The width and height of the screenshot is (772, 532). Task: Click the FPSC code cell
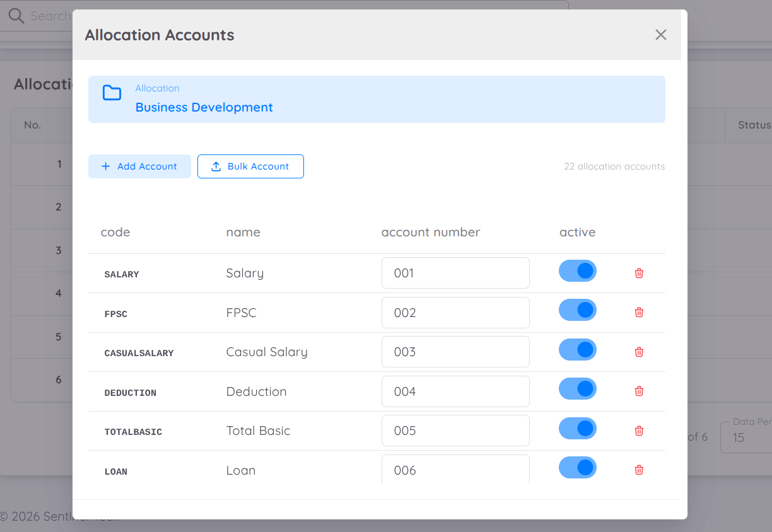[x=116, y=314]
